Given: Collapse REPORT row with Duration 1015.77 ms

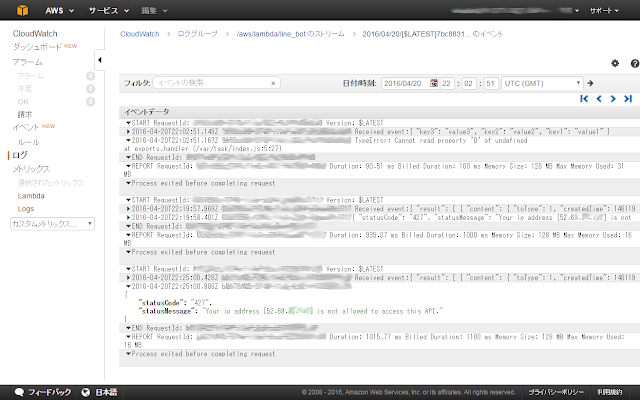Looking at the screenshot, I should click(x=128, y=337).
